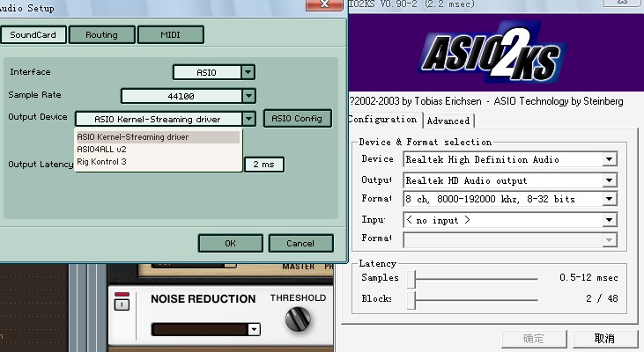Click the ASIO Config button
Image resolution: width=644 pixels, height=352 pixels.
(297, 119)
